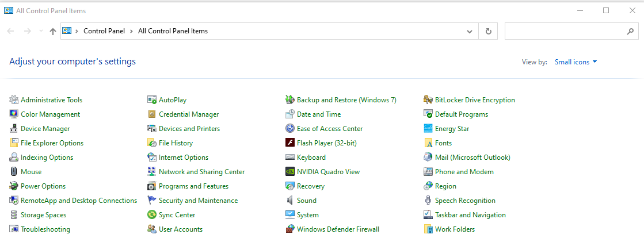Click the Sync Center green icon
644x242 pixels.
point(152,214)
